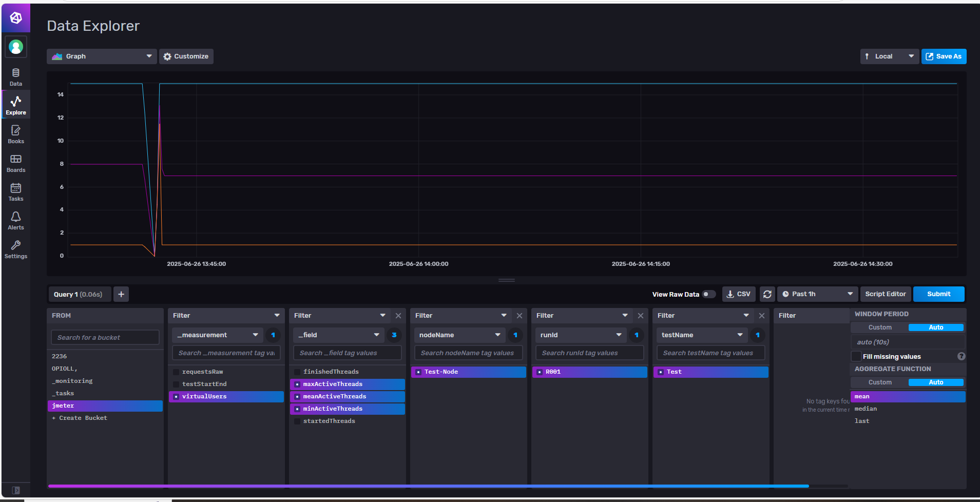Remove the nodeName filter with its X
The height and width of the screenshot is (502, 980).
coord(520,316)
